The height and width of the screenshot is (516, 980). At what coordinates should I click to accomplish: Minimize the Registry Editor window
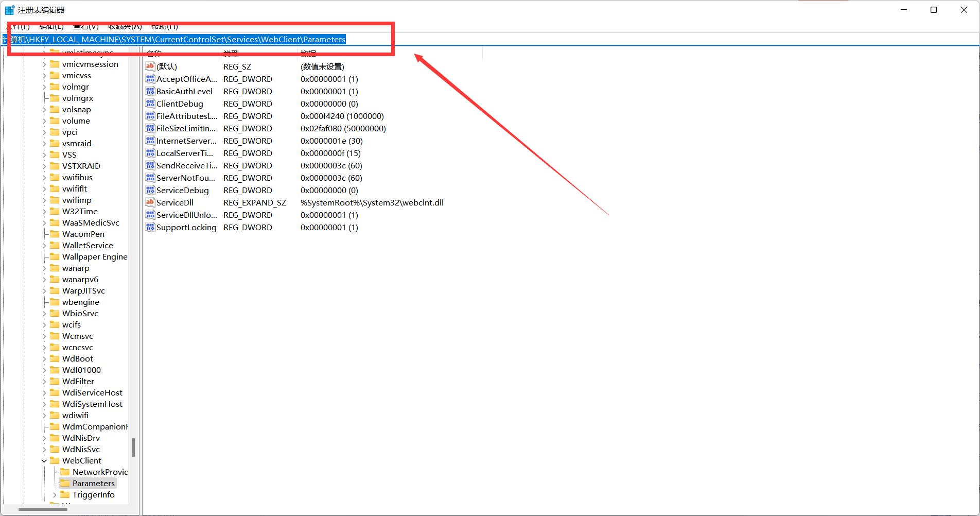pyautogui.click(x=904, y=10)
